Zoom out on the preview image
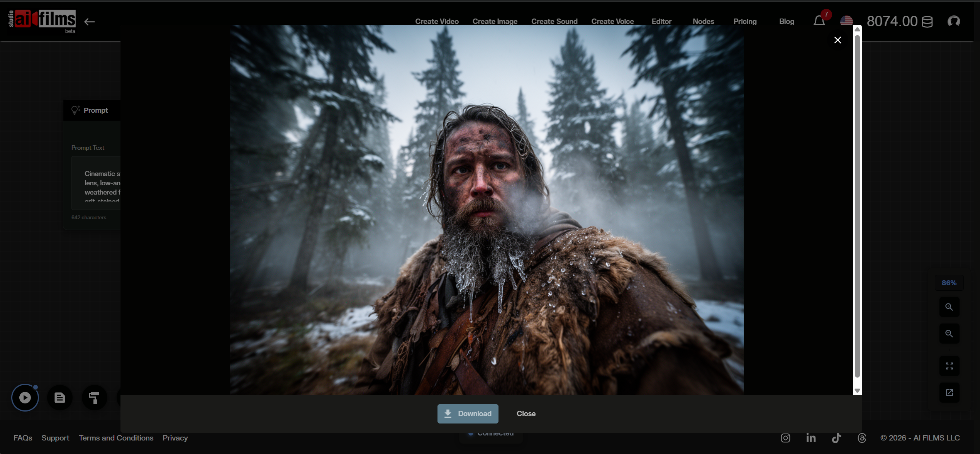This screenshot has width=980, height=454. pos(949,334)
